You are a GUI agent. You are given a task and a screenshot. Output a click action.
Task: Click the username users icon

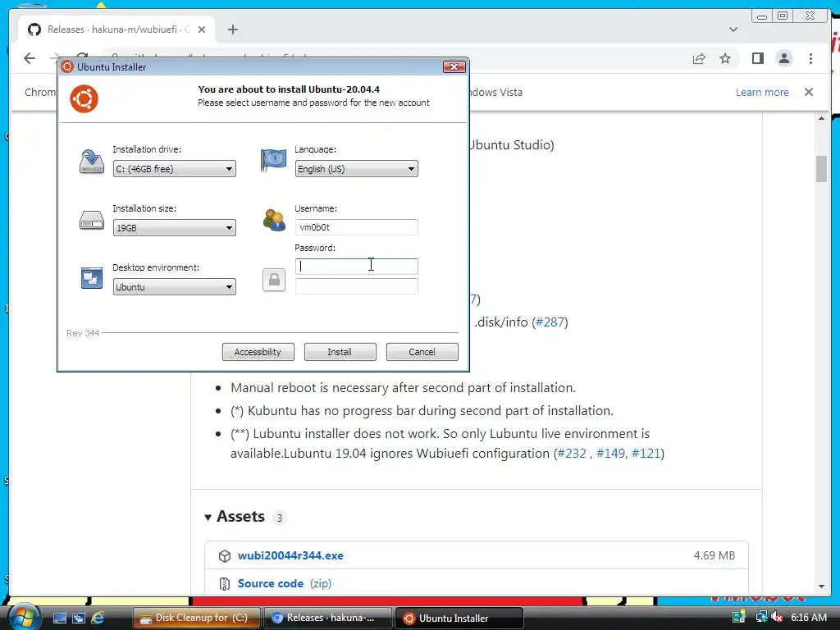(274, 220)
